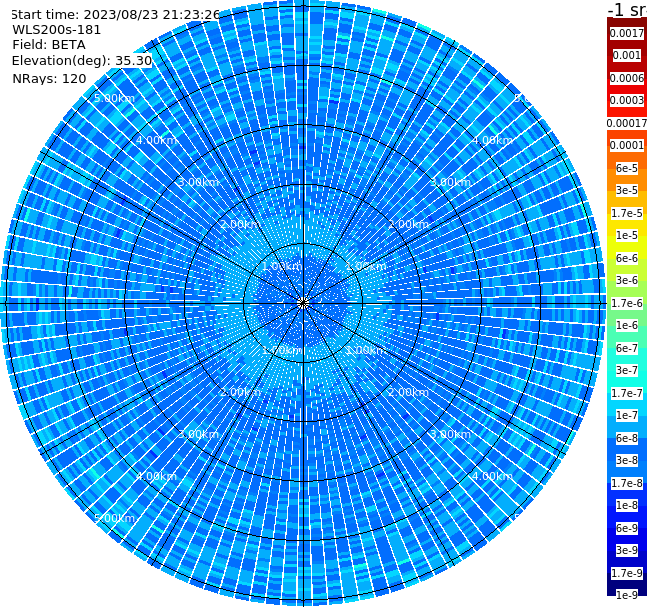Image resolution: width=647 pixels, height=607 pixels.
Task: Click the 1.7e-7 colorbar label
Action: 627,393
